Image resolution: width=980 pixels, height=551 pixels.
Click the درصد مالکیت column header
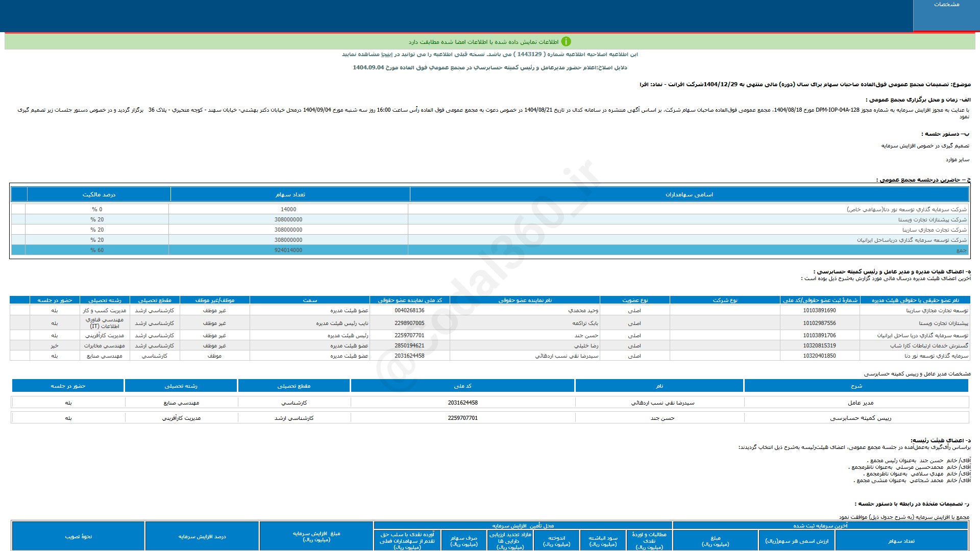tap(99, 194)
